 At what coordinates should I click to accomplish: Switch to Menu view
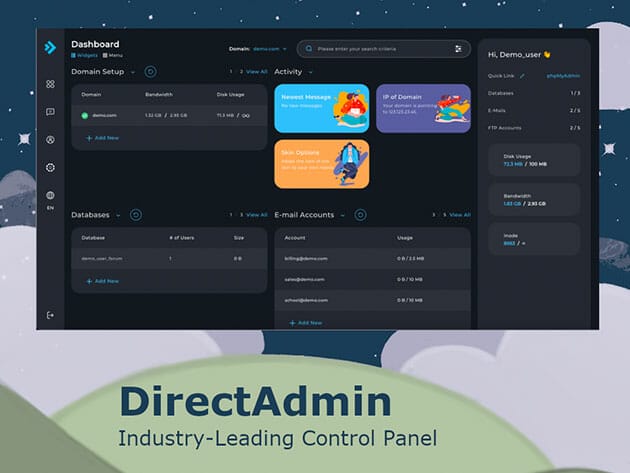point(113,56)
